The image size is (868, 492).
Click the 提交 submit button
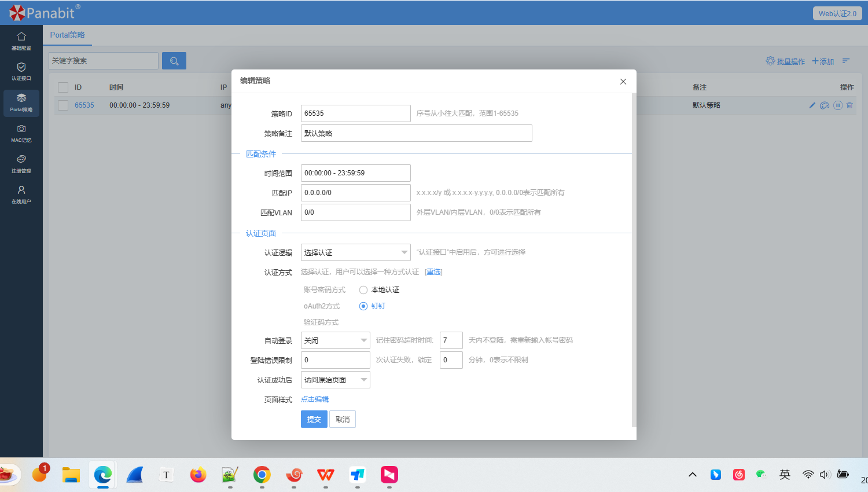point(314,419)
